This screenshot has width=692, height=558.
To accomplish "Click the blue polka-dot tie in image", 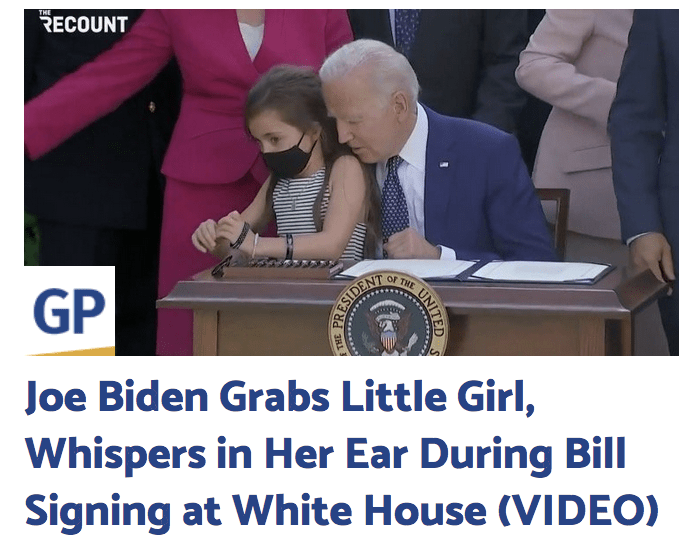I will (x=393, y=203).
